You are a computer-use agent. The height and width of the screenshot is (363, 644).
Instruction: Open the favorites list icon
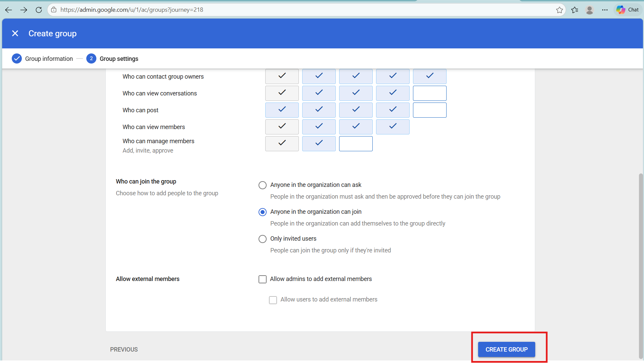(x=575, y=10)
